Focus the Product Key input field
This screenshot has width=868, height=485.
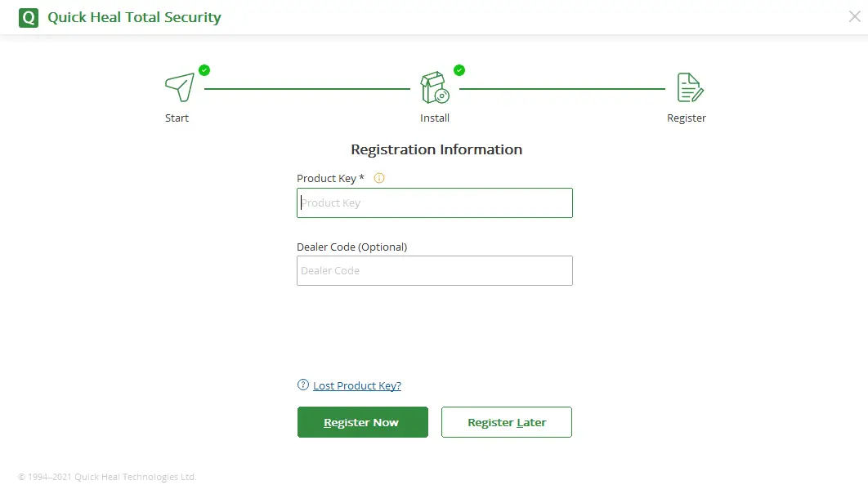click(434, 203)
